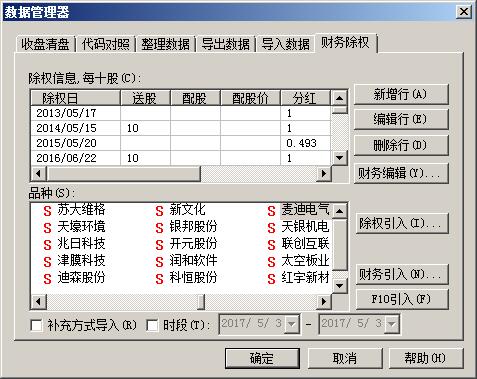This screenshot has width=477, height=379.
Task: Open 财务编辑(Y)... dialog
Action: click(401, 173)
